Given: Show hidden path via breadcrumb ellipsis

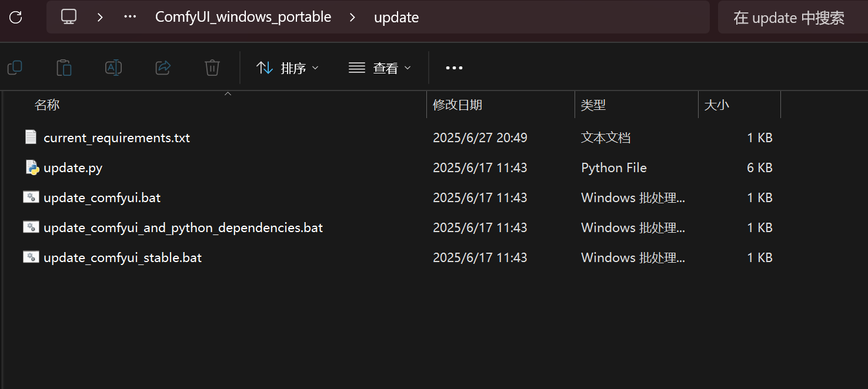Looking at the screenshot, I should click(x=130, y=17).
